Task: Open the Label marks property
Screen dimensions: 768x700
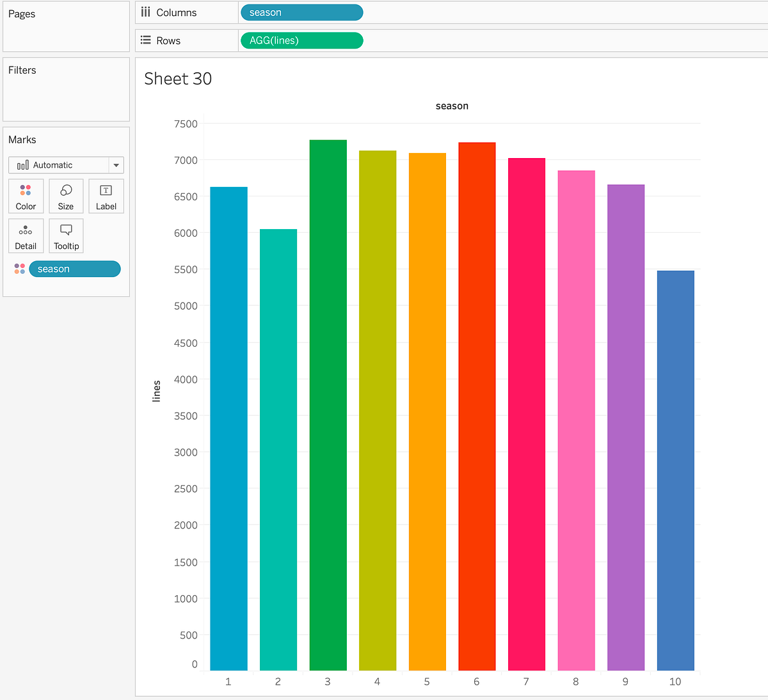Action: click(x=106, y=196)
